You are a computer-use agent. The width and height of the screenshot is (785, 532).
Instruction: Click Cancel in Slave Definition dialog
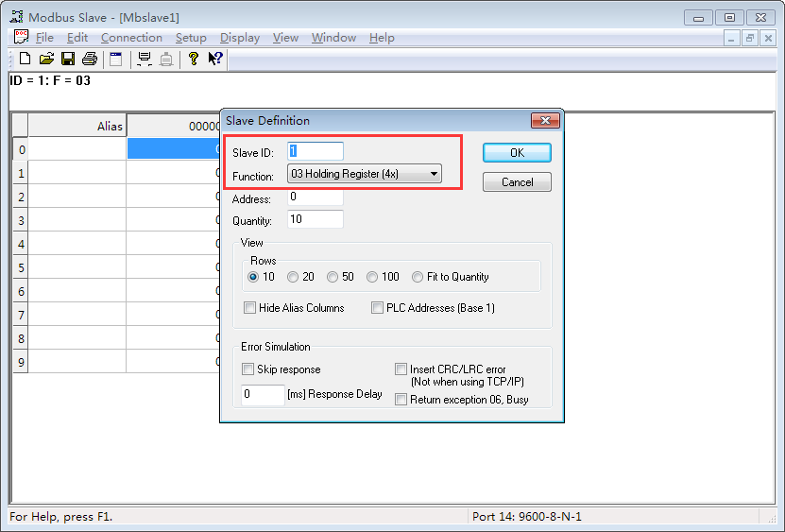(x=517, y=181)
